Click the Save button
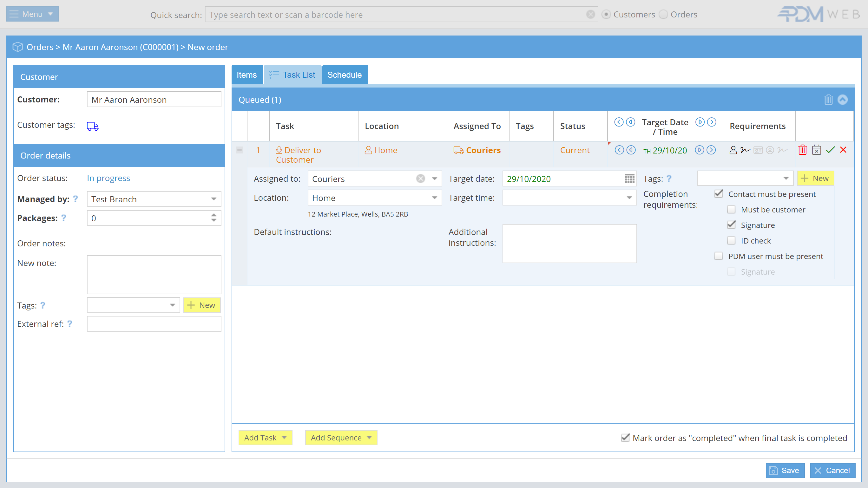Image resolution: width=868 pixels, height=488 pixels. [785, 471]
